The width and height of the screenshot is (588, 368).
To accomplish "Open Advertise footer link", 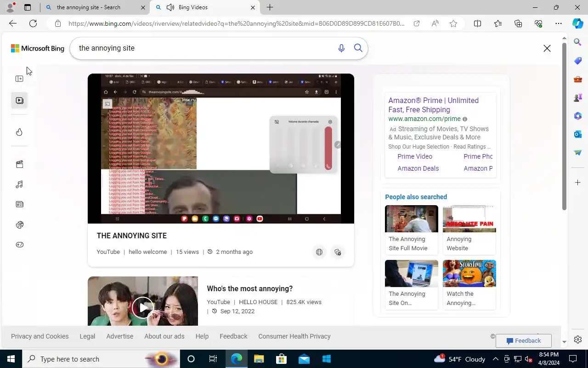I will 120,336.
